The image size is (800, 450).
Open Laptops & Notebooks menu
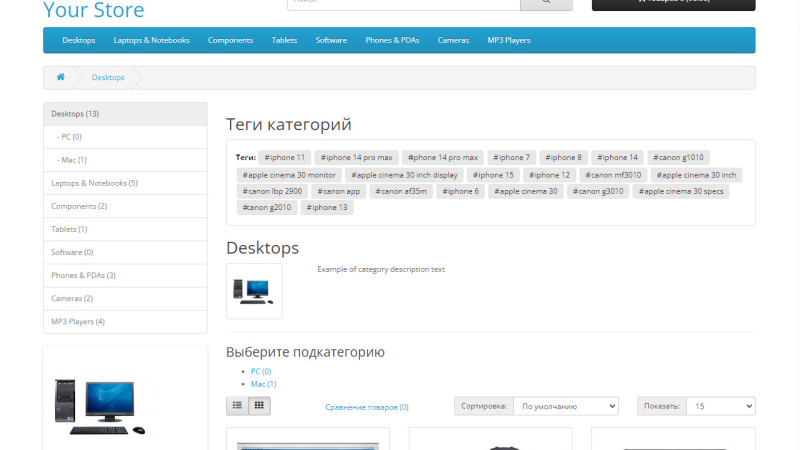click(x=152, y=40)
